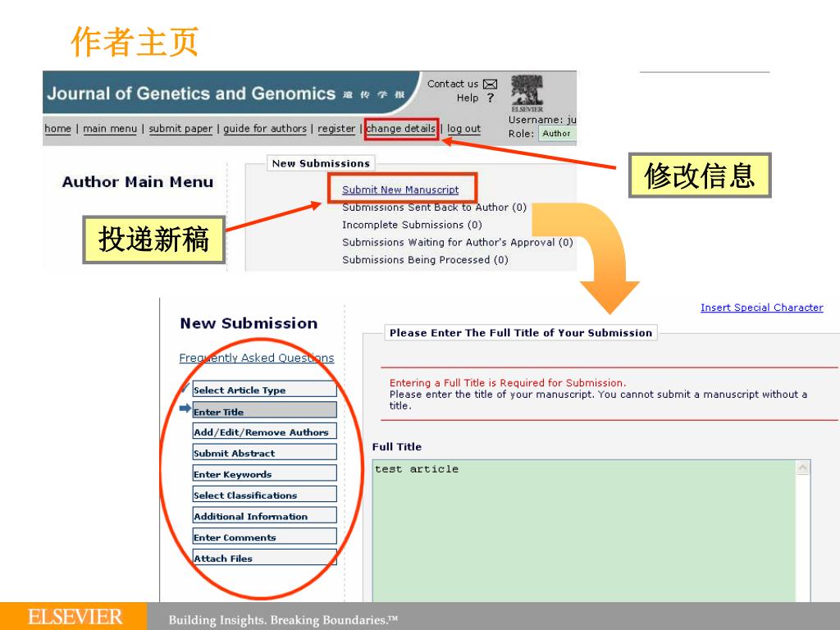Click the Help question mark icon
Screen dimensions: 840x630
tap(491, 98)
